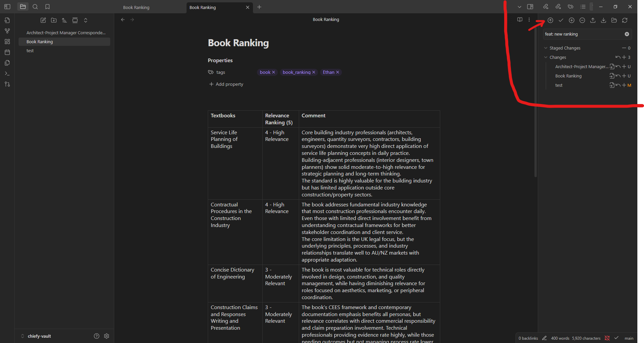Viewport: 644px width, 343px height.
Task: Discard changes to Architect-Project Manager file
Action: tap(618, 66)
